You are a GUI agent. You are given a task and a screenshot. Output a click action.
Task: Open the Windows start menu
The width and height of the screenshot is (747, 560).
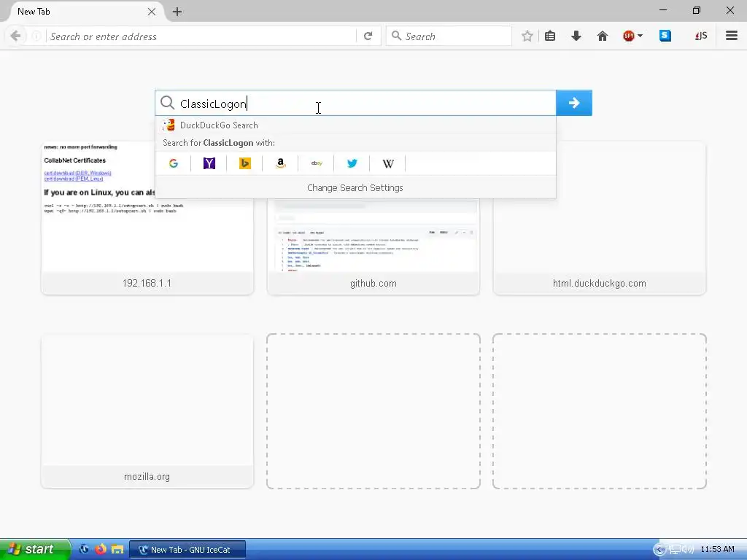pyautogui.click(x=35, y=549)
